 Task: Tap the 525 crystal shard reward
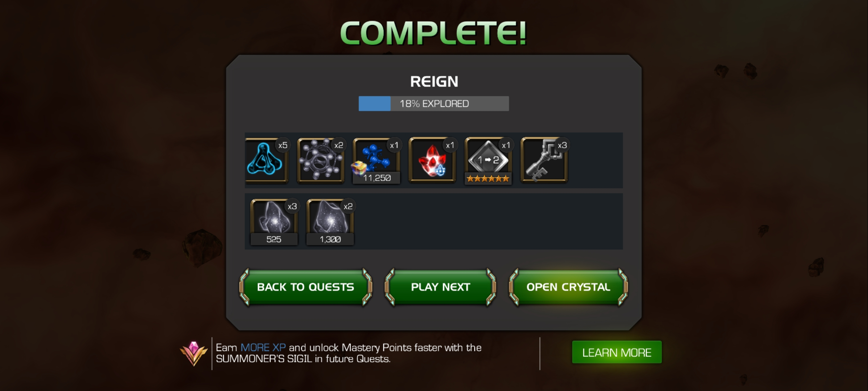tap(274, 222)
